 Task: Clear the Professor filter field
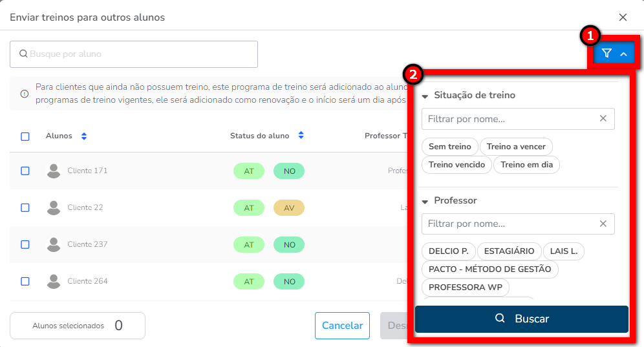click(x=603, y=224)
